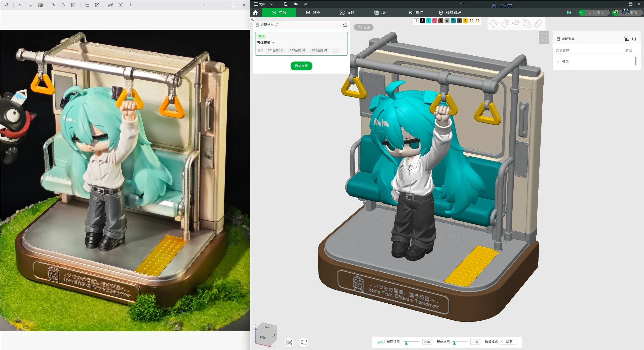Click the 返回 button

[364, 27]
